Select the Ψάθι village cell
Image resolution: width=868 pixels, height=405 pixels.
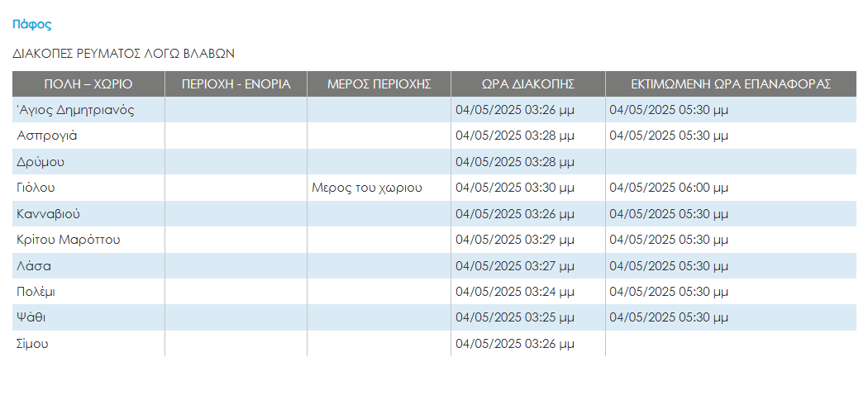pos(32,318)
